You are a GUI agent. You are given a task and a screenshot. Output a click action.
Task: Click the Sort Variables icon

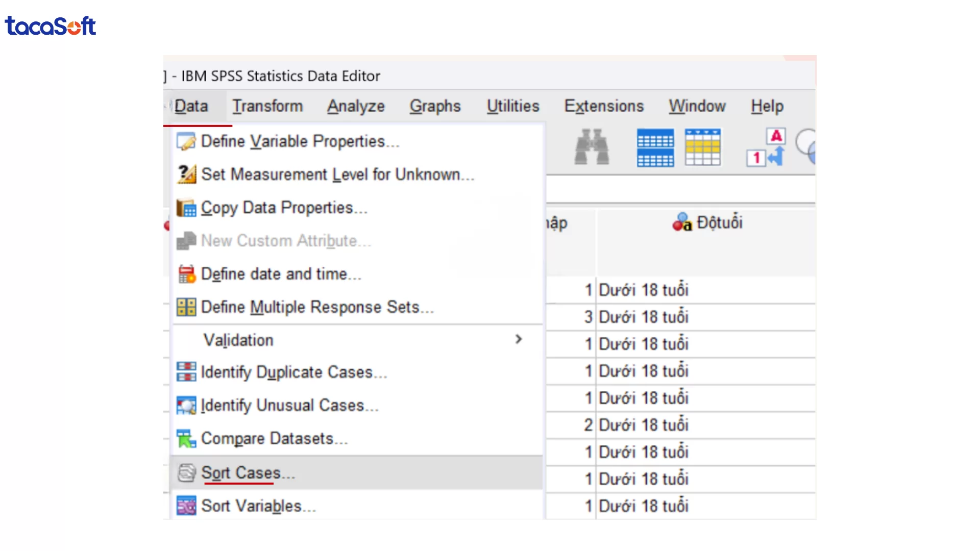(186, 506)
